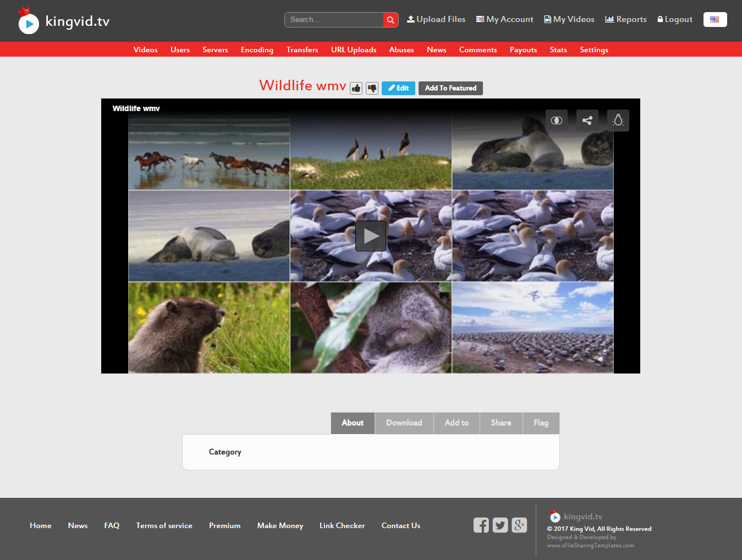
Task: Open News in red admin bar
Action: click(x=437, y=50)
